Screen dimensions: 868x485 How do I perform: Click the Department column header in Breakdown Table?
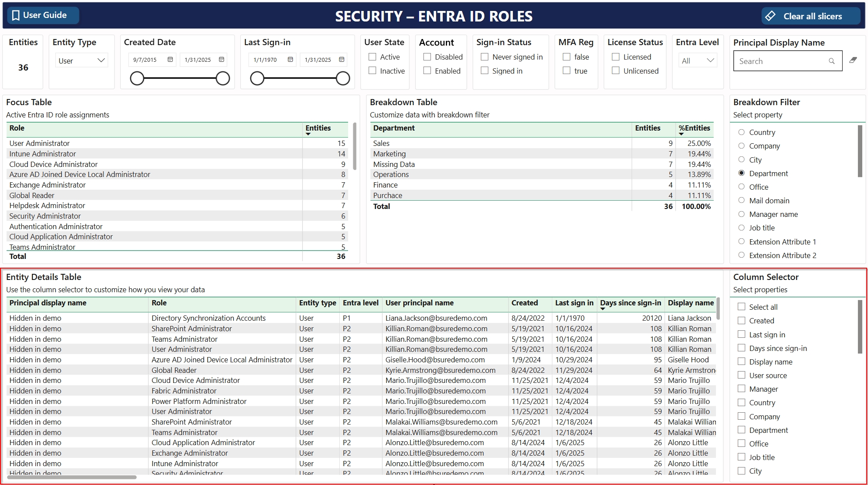(394, 128)
